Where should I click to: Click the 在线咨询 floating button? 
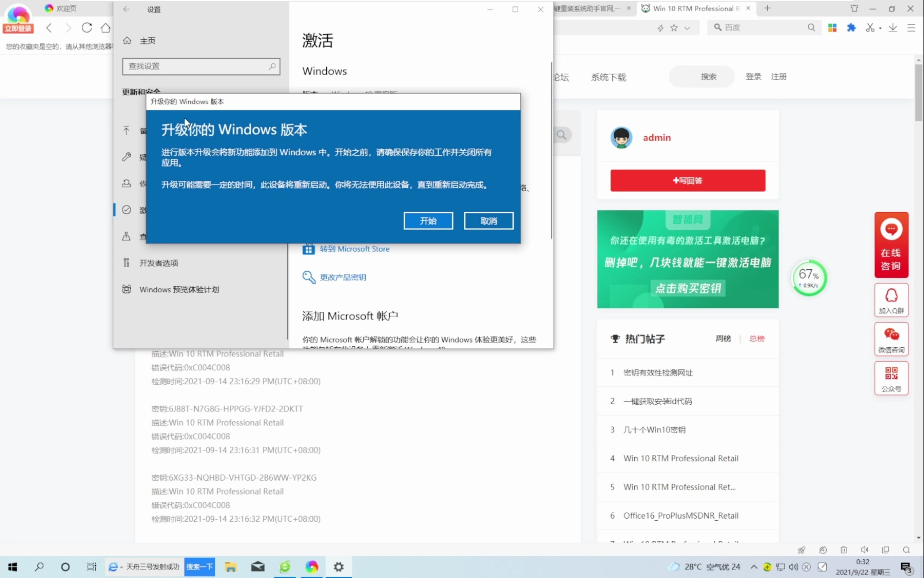click(891, 245)
